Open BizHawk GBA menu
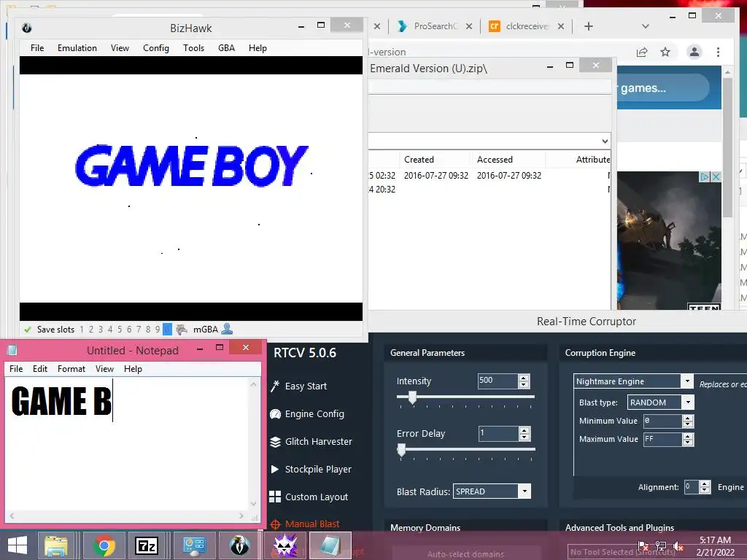Image resolution: width=747 pixels, height=560 pixels. point(226,48)
